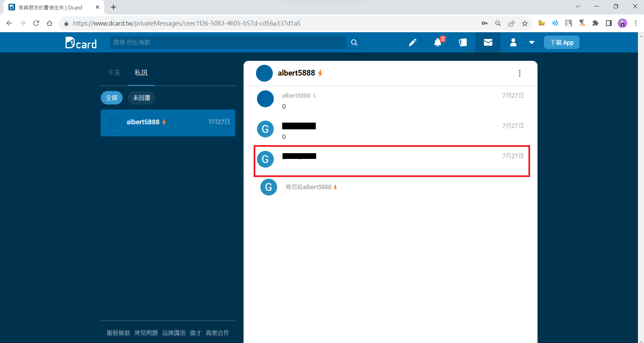This screenshot has height=343, width=644.
Task: Open the 品牌識別 footer link
Action: 174,333
